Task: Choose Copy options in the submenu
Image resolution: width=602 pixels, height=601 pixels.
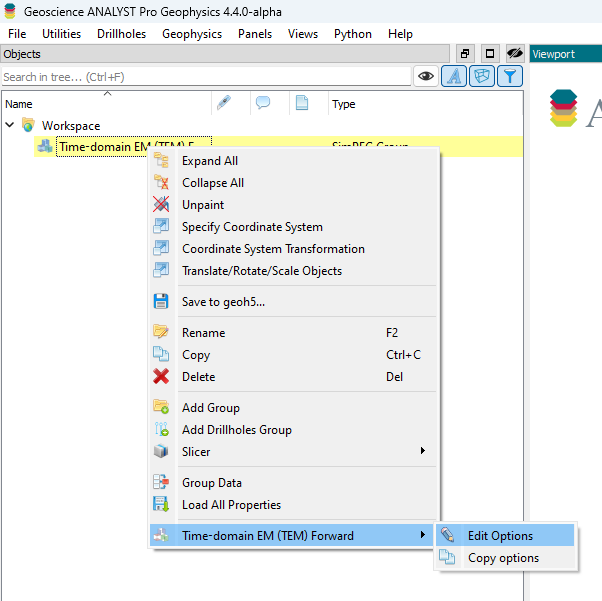Action: point(505,557)
